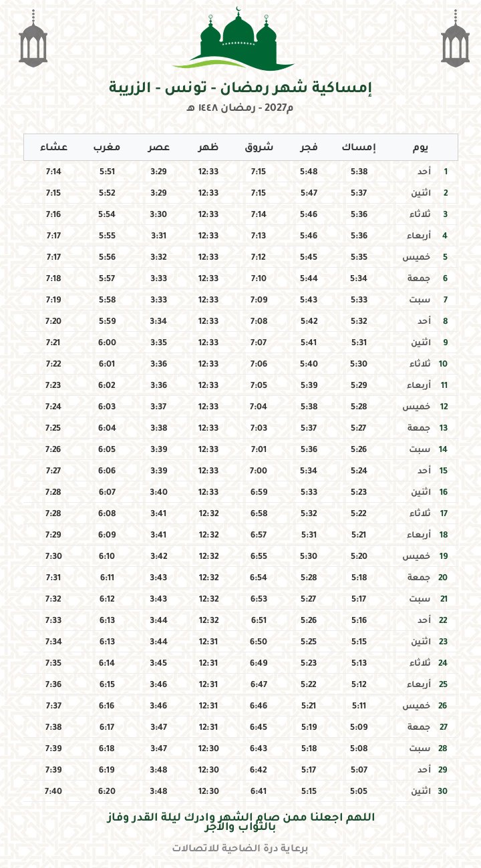481x868 pixels.
Task: Click the sunrise time 6:54 on day 20
Action: click(258, 578)
